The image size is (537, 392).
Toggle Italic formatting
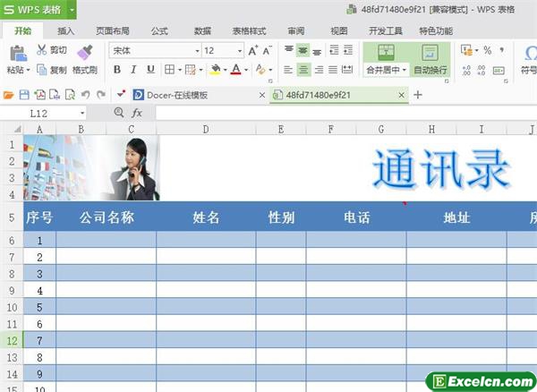[x=133, y=70]
